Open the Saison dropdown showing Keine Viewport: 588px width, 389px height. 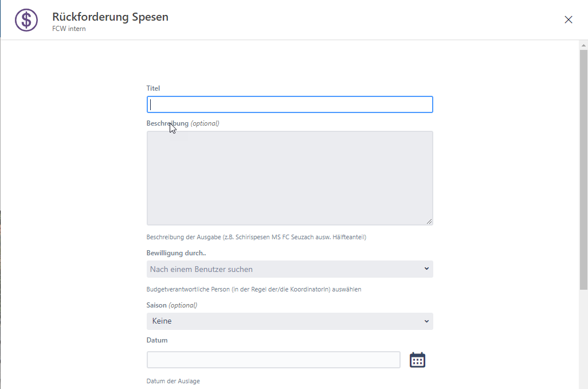coord(284,321)
